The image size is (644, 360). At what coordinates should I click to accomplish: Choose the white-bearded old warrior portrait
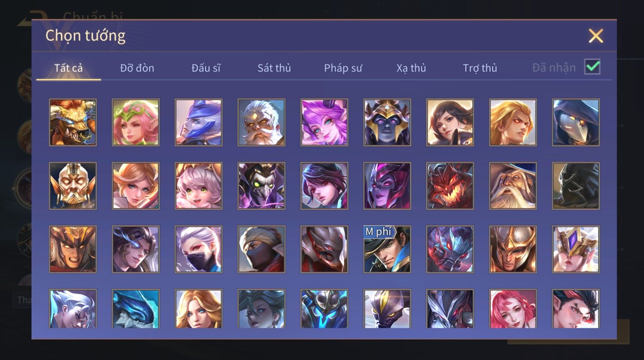click(261, 122)
